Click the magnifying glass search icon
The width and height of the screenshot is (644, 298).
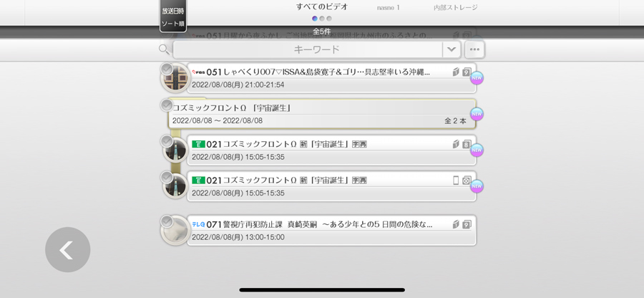tap(164, 49)
